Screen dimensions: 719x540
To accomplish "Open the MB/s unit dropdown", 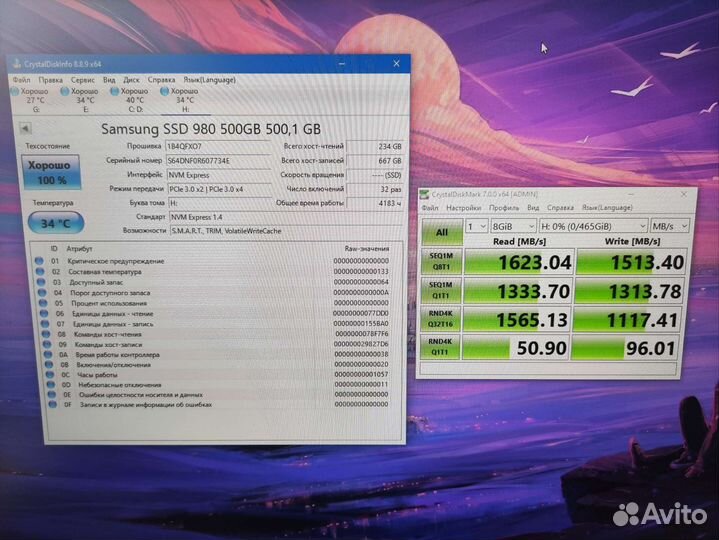I will (x=670, y=226).
